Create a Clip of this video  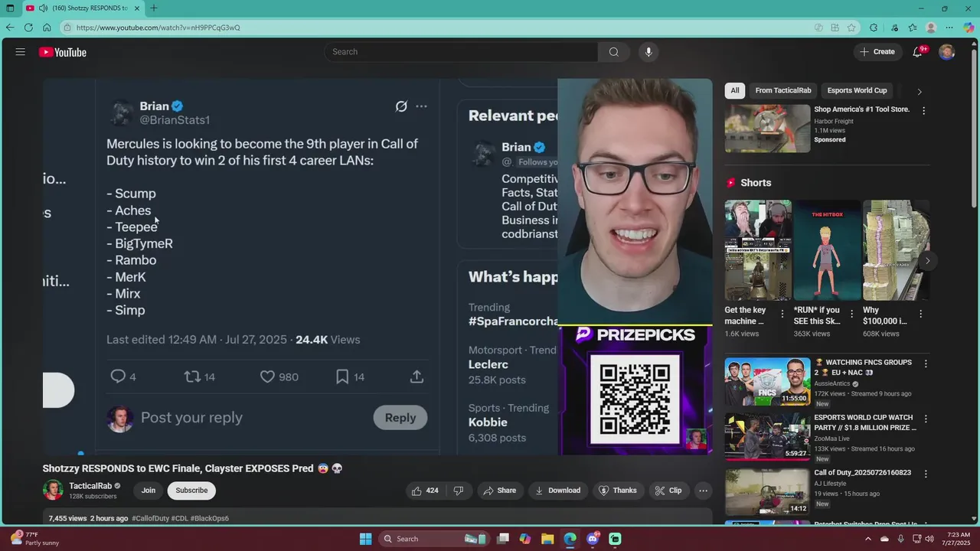tap(668, 491)
